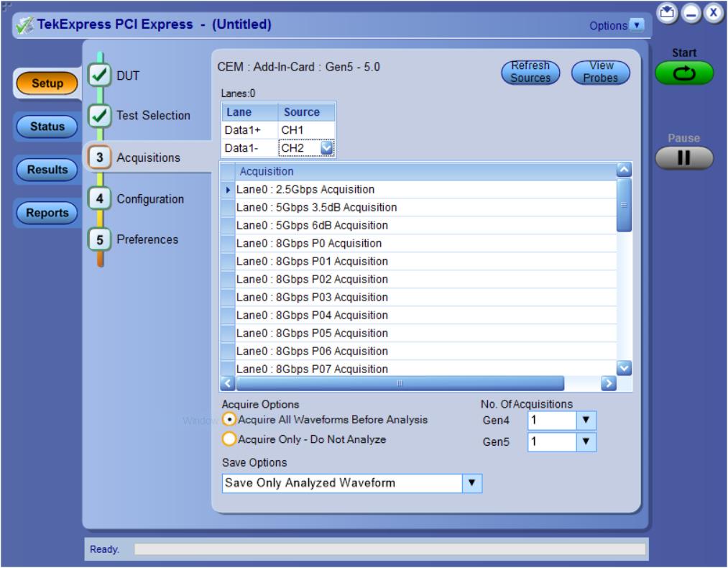
Task: Click the Refresh Sources button
Action: (x=530, y=73)
